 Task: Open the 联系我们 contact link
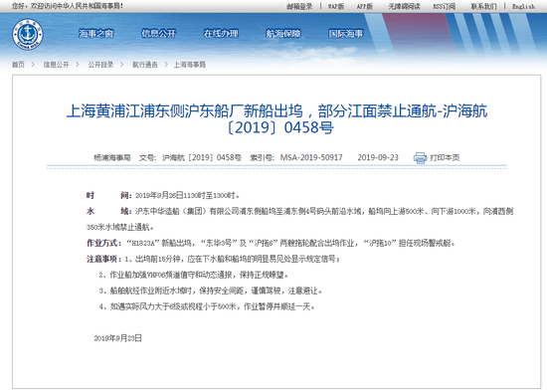coord(484,6)
